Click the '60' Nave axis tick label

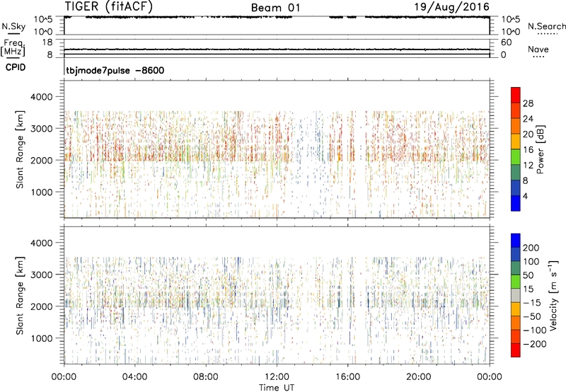point(506,42)
